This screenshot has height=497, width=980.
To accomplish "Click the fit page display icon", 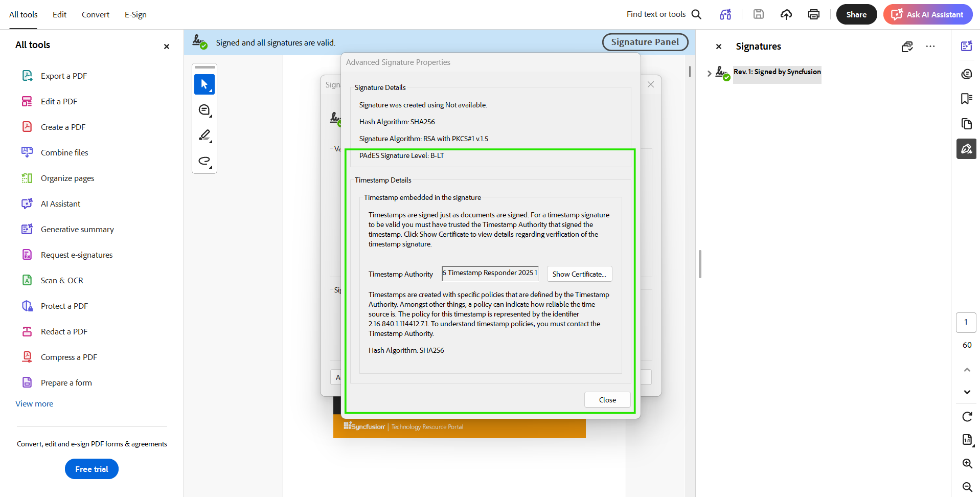I will (967, 440).
